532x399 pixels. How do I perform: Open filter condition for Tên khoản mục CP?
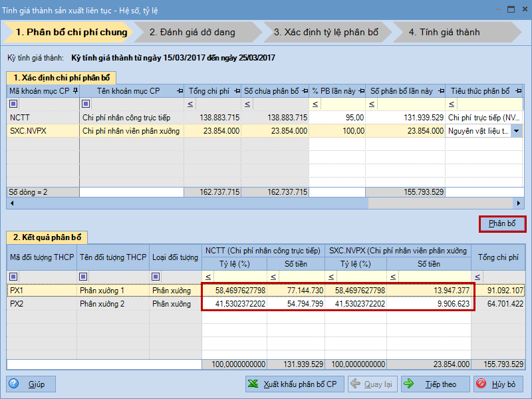85,104
